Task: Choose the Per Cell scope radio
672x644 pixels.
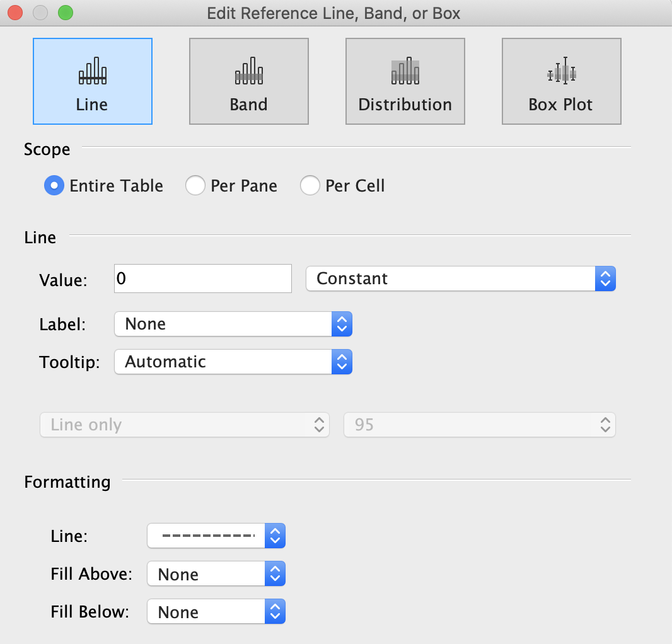Action: (310, 186)
